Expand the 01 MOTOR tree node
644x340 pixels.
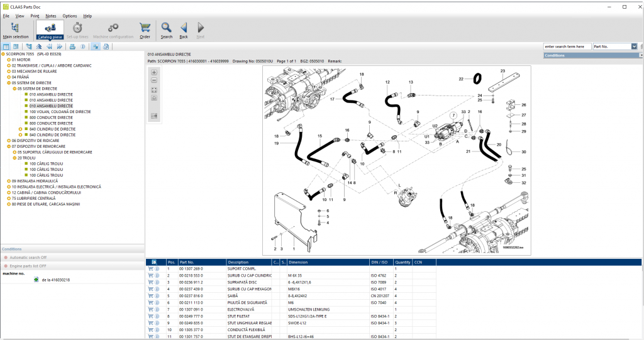point(9,60)
